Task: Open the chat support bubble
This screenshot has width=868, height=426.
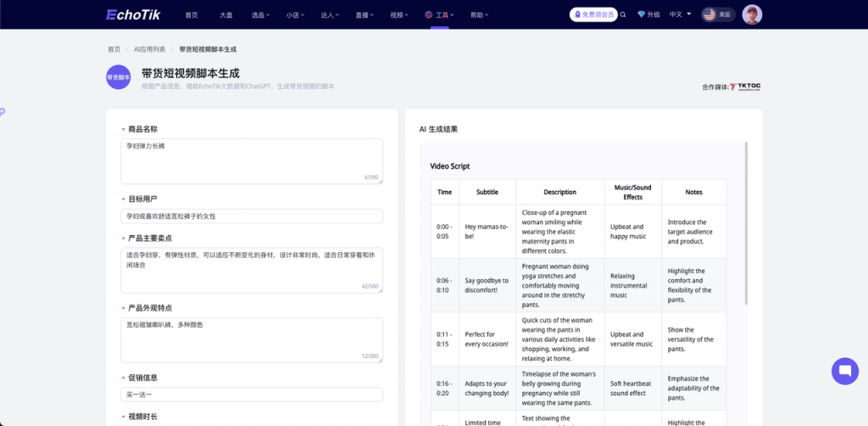Action: tap(844, 371)
